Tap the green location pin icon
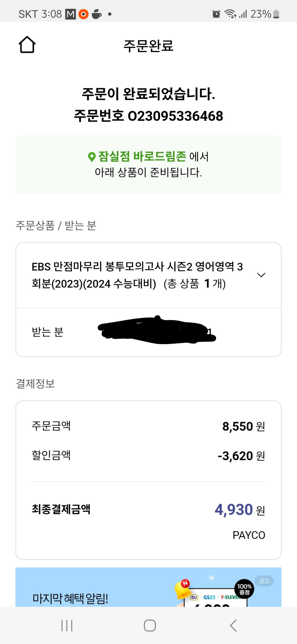This screenshot has width=297, height=644. tap(92, 157)
